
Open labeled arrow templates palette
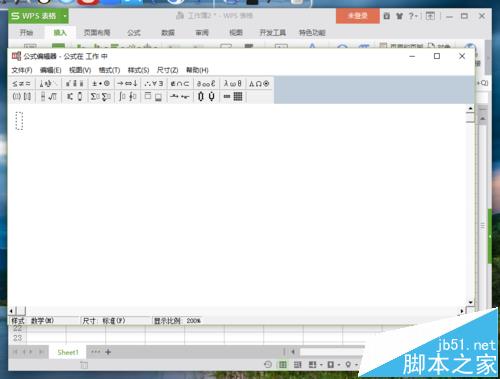[180, 97]
